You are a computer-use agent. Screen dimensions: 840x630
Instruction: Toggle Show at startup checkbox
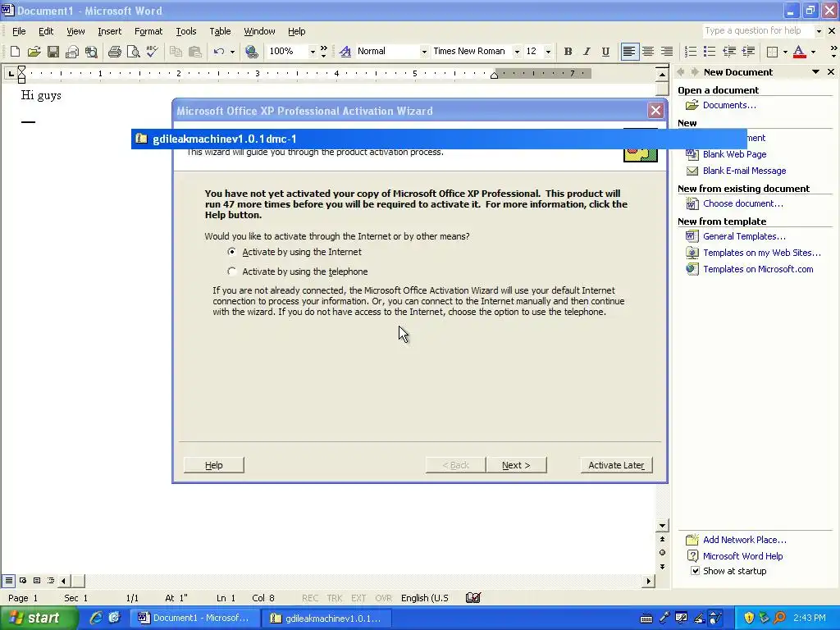(695, 571)
